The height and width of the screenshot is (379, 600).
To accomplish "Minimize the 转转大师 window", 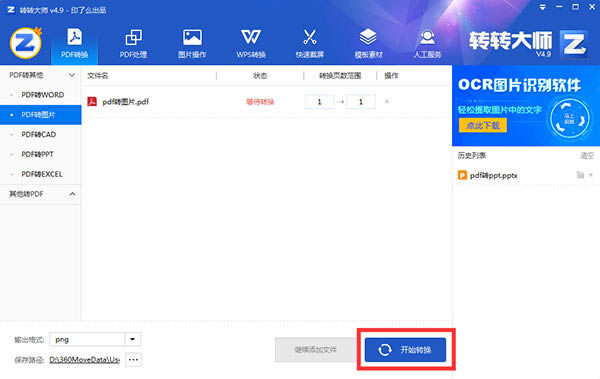I will [559, 7].
